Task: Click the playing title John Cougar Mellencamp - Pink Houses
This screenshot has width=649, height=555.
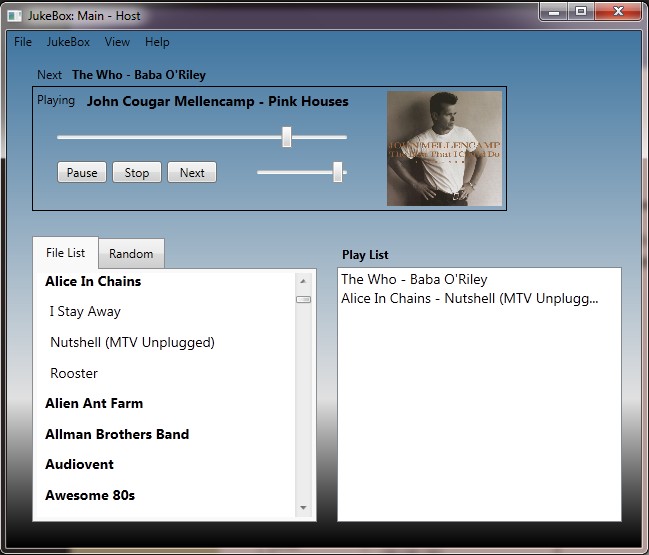Action: click(x=218, y=101)
